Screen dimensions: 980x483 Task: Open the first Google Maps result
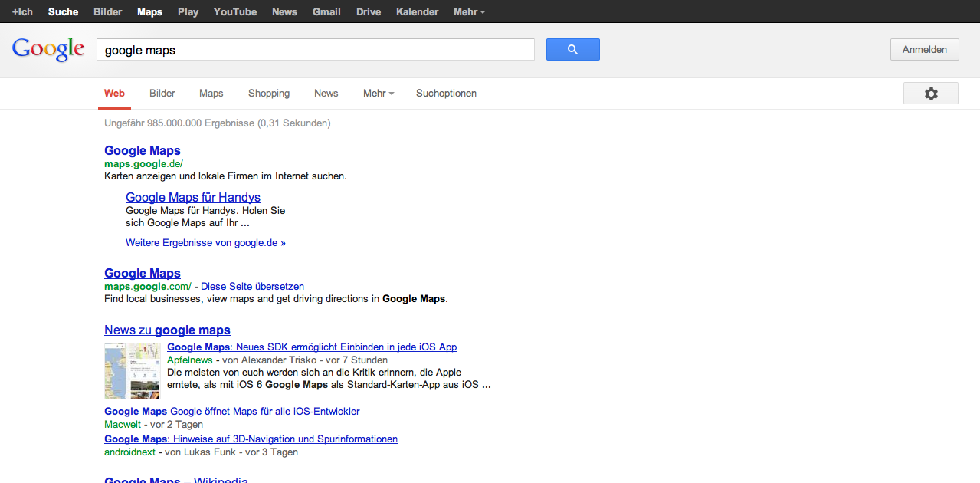(x=143, y=150)
